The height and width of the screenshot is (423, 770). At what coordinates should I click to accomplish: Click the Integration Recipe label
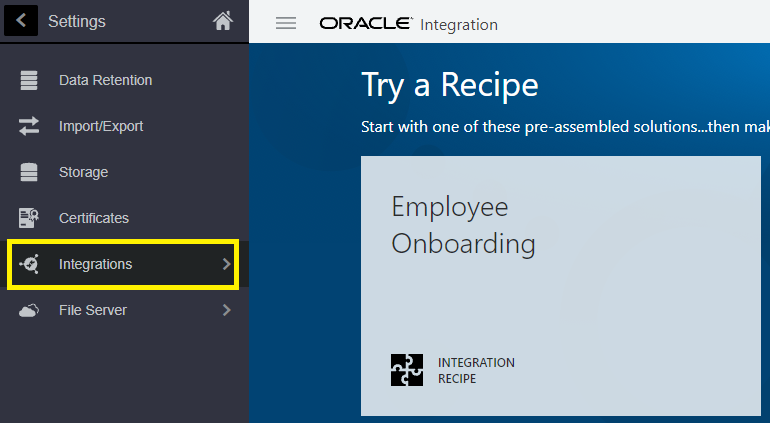pyautogui.click(x=476, y=370)
